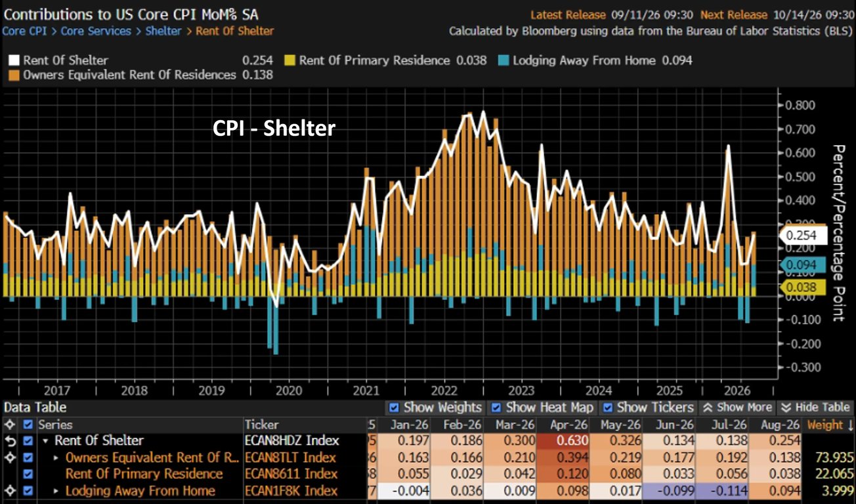The image size is (856, 504).
Task: Uncheck the Owners Equivalent Rent series checkbox
Action: point(28,457)
